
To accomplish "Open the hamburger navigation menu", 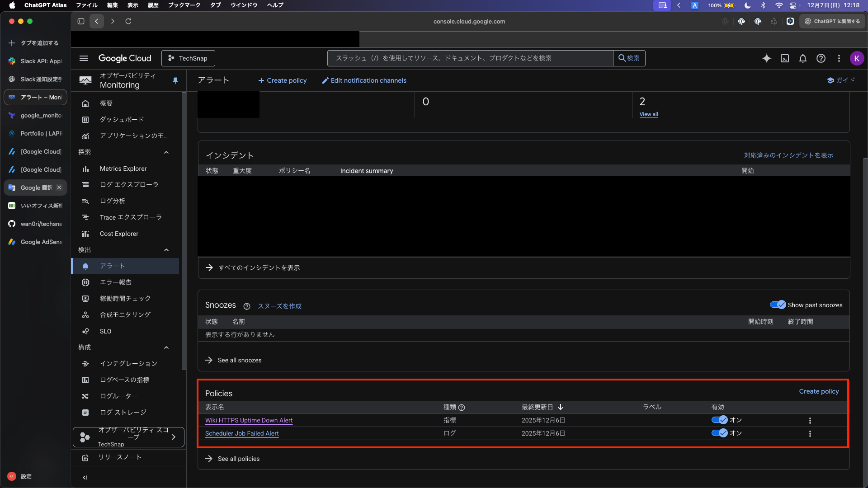I will pyautogui.click(x=84, y=58).
